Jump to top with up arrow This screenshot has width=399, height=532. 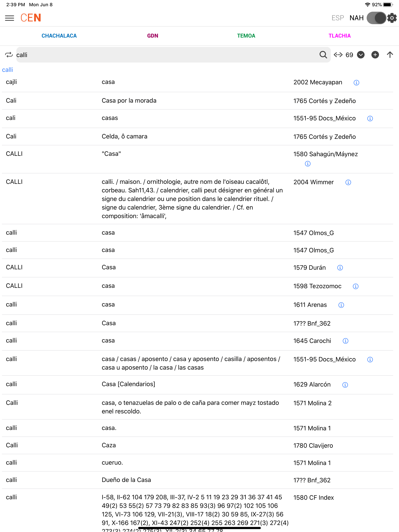390,55
